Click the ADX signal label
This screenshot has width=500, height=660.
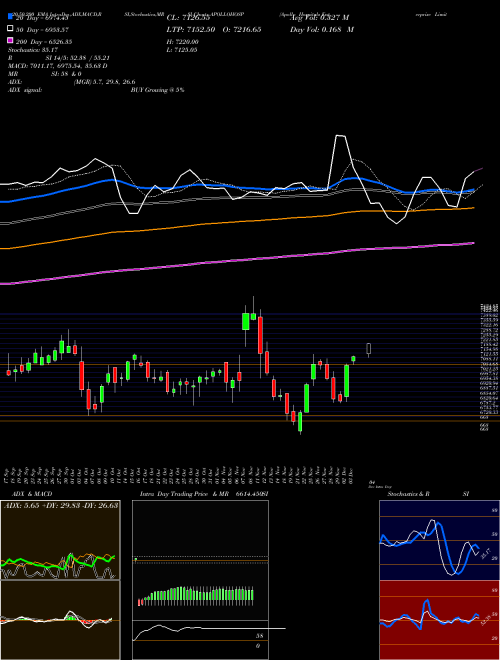(x=25, y=90)
